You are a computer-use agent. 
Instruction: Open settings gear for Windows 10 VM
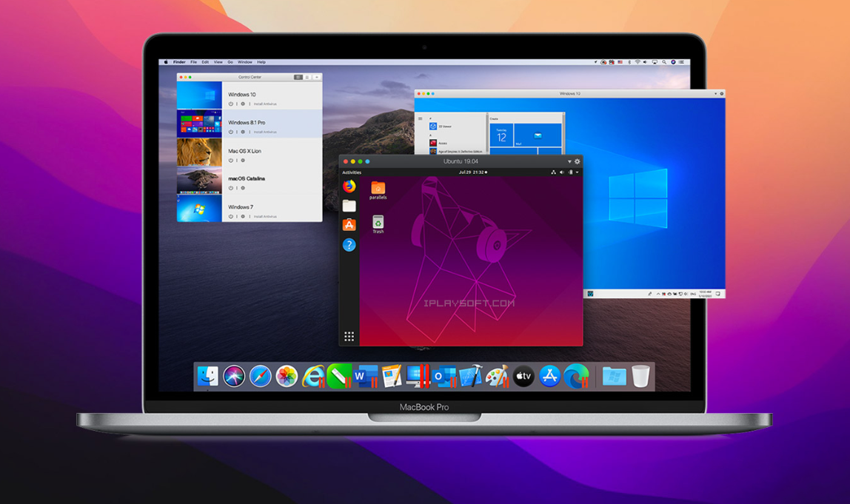[x=243, y=104]
